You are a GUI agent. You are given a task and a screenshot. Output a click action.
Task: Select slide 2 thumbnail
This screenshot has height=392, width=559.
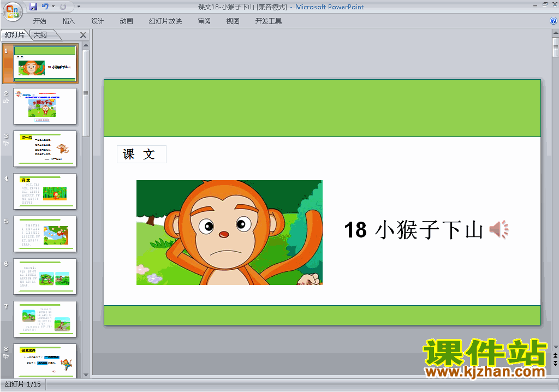point(45,106)
